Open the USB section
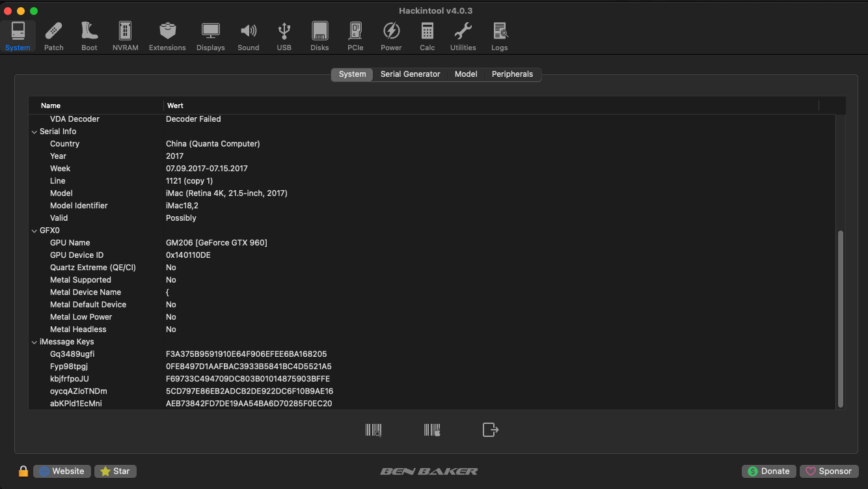This screenshot has height=489, width=868. (x=284, y=36)
